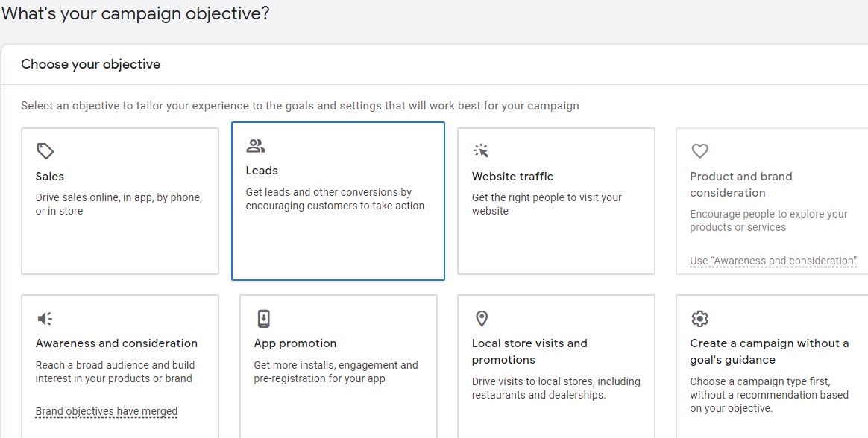Click the "Get more installs, engagement" description
The width and height of the screenshot is (868, 438).
336,372
